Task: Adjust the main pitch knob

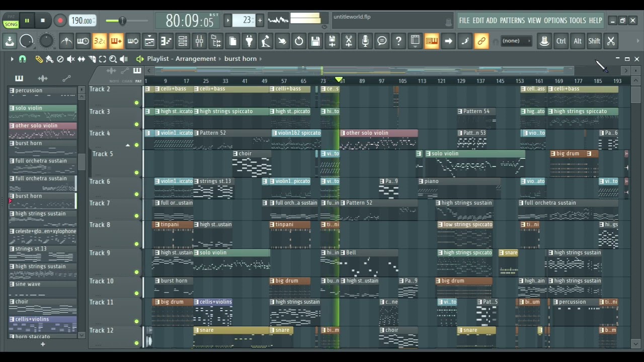Action: (46, 41)
